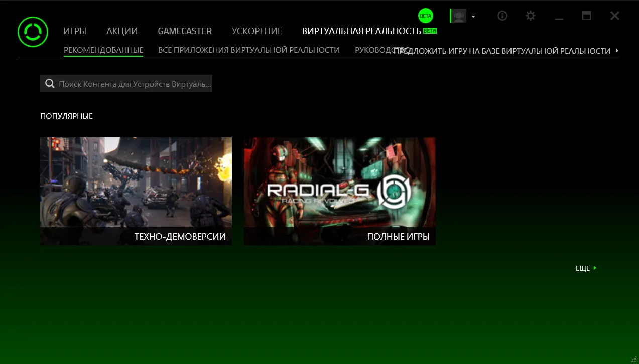
Task: Click the round green BETA badge icon
Action: tap(426, 16)
